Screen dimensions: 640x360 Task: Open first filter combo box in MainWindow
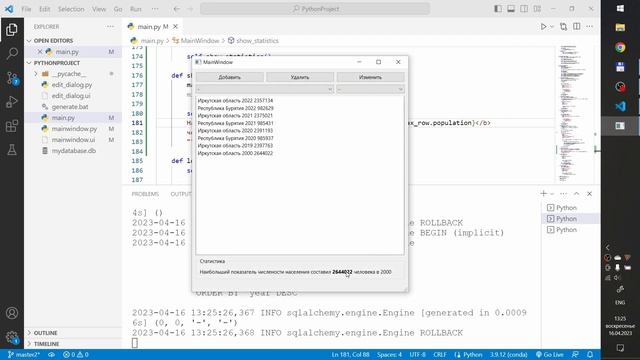(265, 89)
